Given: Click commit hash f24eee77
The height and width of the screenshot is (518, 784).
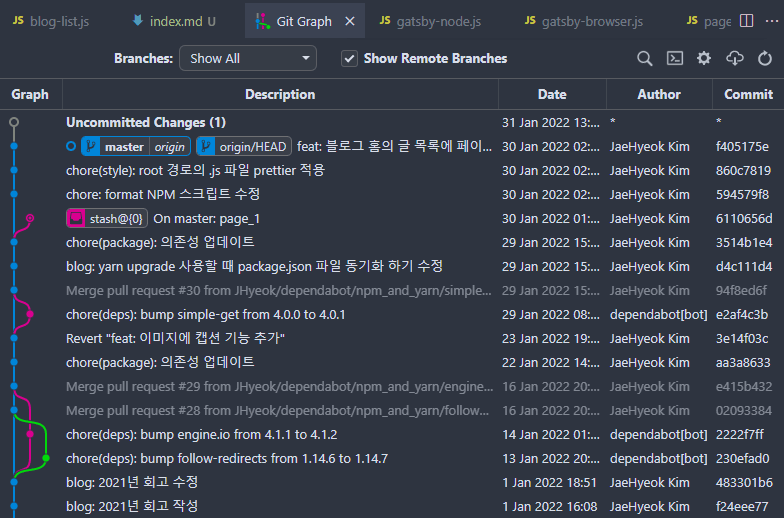Looking at the screenshot, I should [x=742, y=506].
